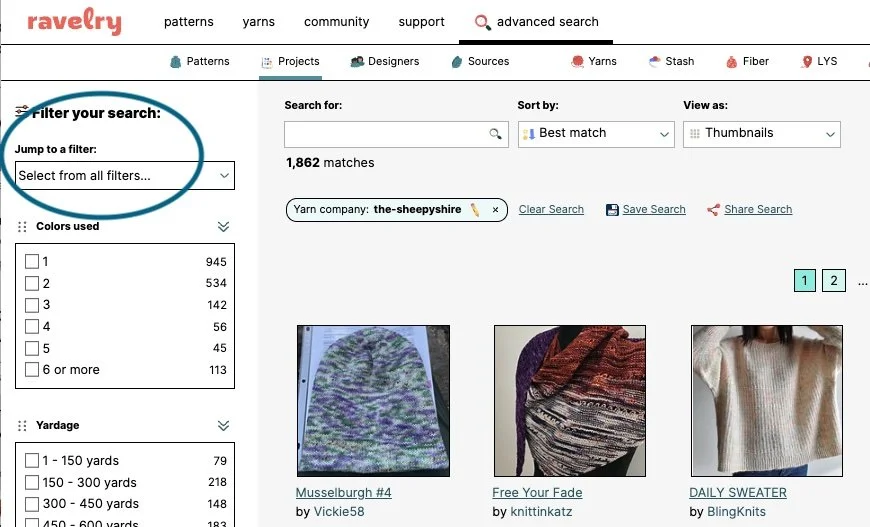870x527 pixels.
Task: Open the View as Thumbnails dropdown
Action: click(762, 134)
